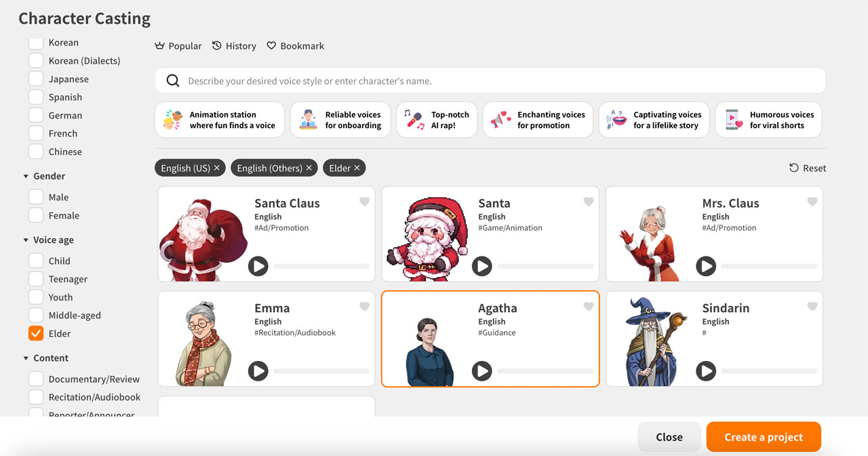868x456 pixels.
Task: Click the heart icon on Sindarin card
Action: 812,307
